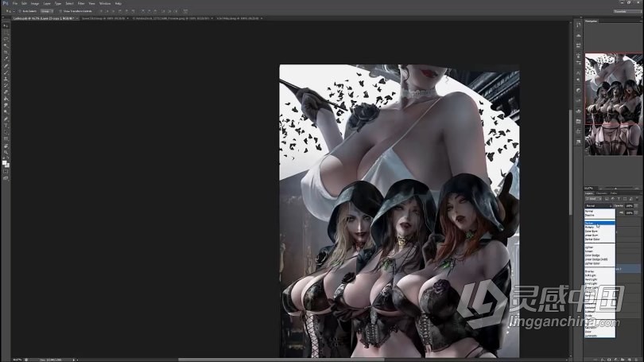Choose Screen blend mode
644x362 pixels.
click(x=599, y=251)
